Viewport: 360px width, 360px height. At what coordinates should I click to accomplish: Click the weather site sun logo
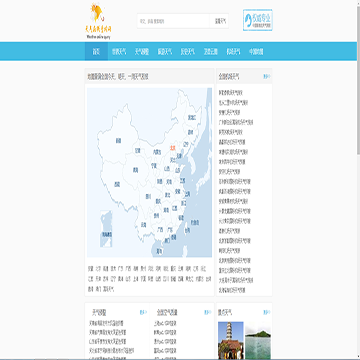98,21
